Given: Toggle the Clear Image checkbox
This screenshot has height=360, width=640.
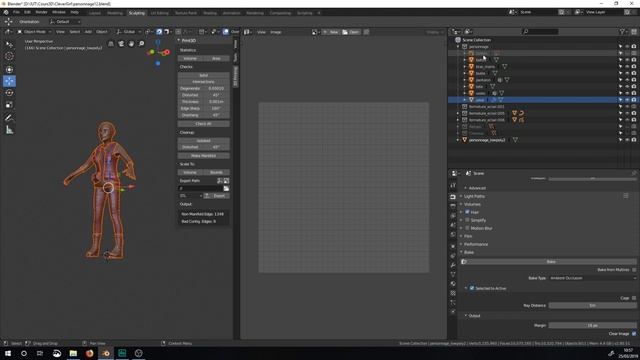Looking at the screenshot, I should click(634, 333).
